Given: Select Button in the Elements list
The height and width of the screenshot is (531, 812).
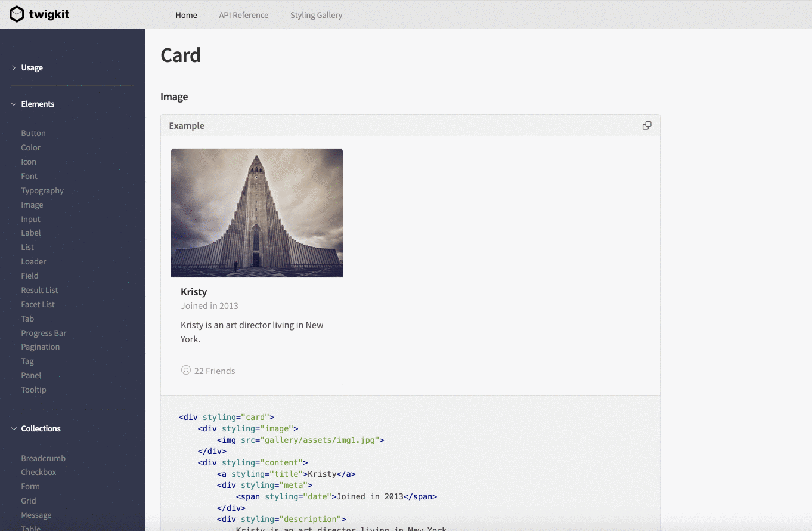Looking at the screenshot, I should click(33, 133).
